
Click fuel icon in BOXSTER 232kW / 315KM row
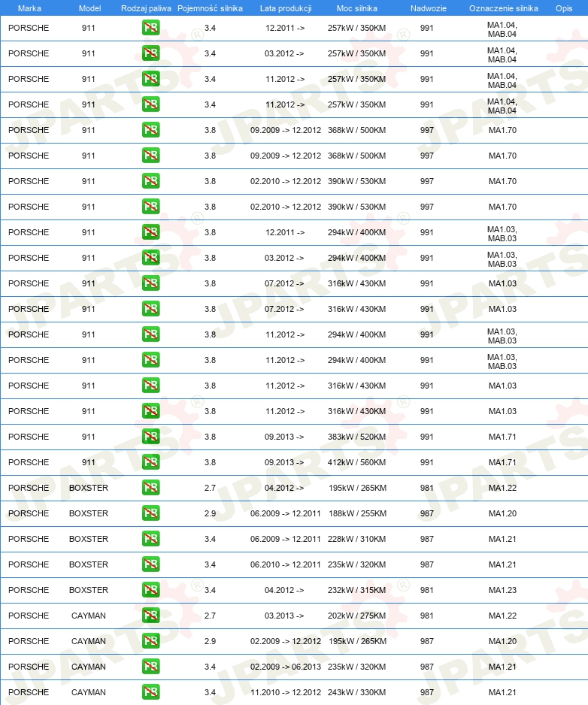[150, 590]
